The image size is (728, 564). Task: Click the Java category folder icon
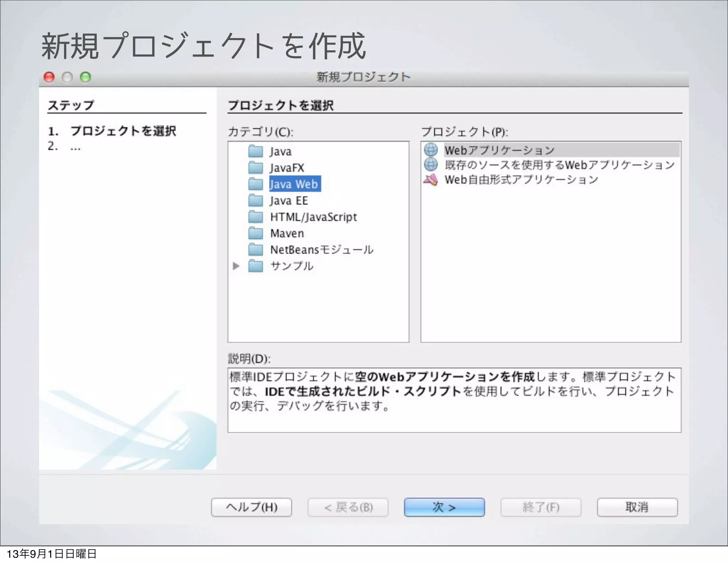coord(256,151)
